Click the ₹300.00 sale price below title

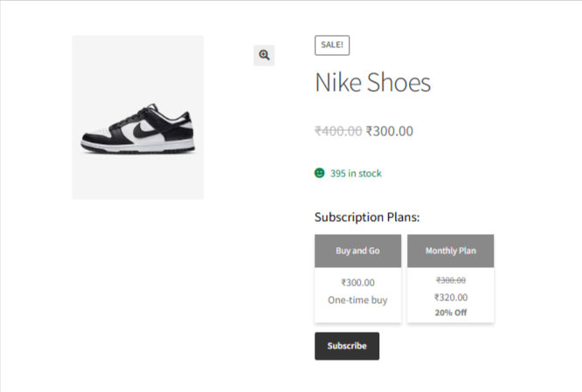[x=390, y=131]
